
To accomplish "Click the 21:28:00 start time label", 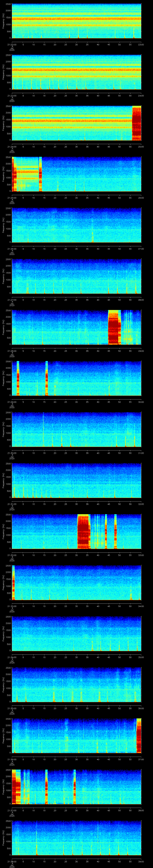I will point(12,351).
